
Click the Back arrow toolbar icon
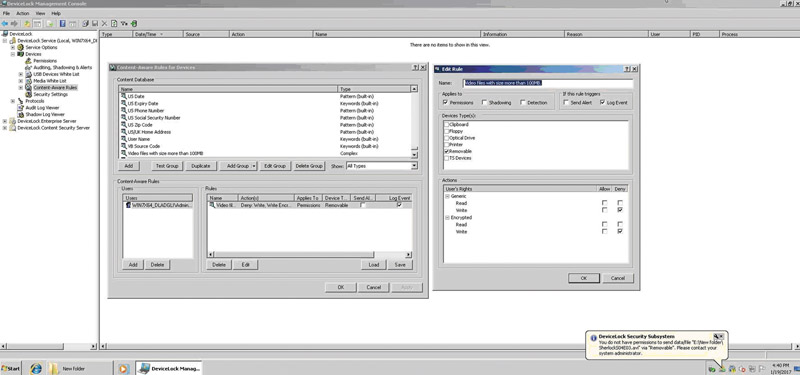[5, 23]
